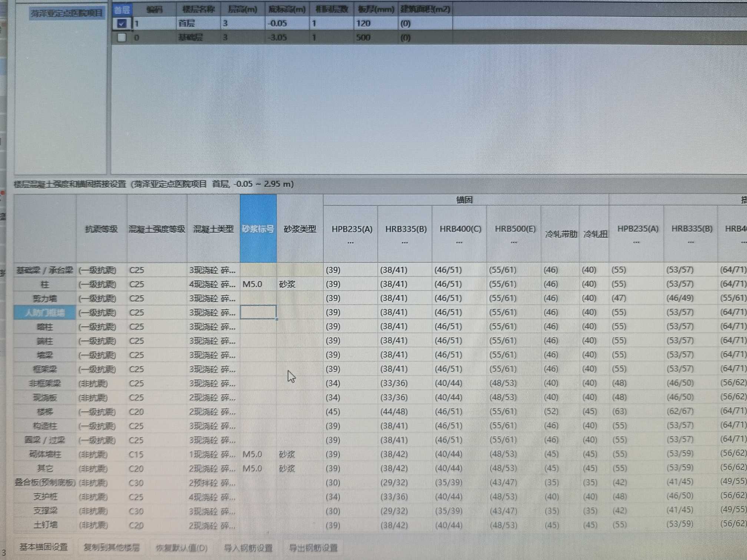Select the 现浇板 row header
This screenshot has height=560, width=747.
(x=45, y=397)
